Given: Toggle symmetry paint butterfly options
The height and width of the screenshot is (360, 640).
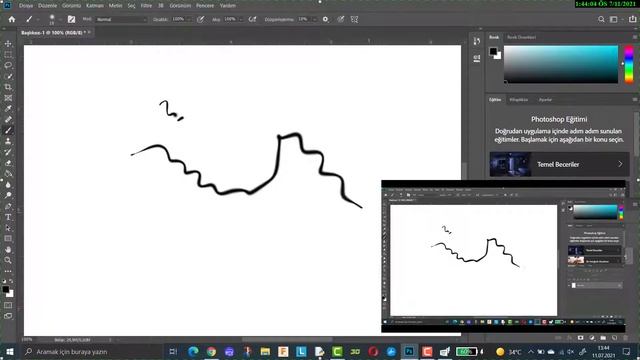Looking at the screenshot, I should (354, 19).
